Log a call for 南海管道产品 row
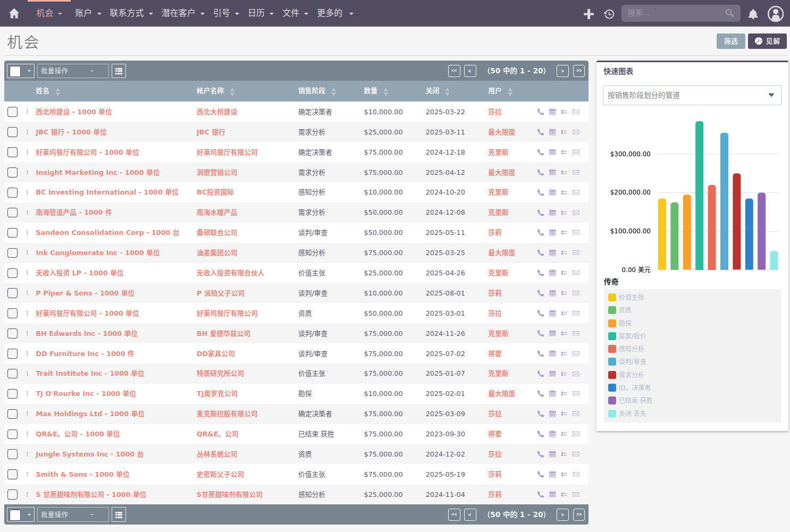 (541, 213)
